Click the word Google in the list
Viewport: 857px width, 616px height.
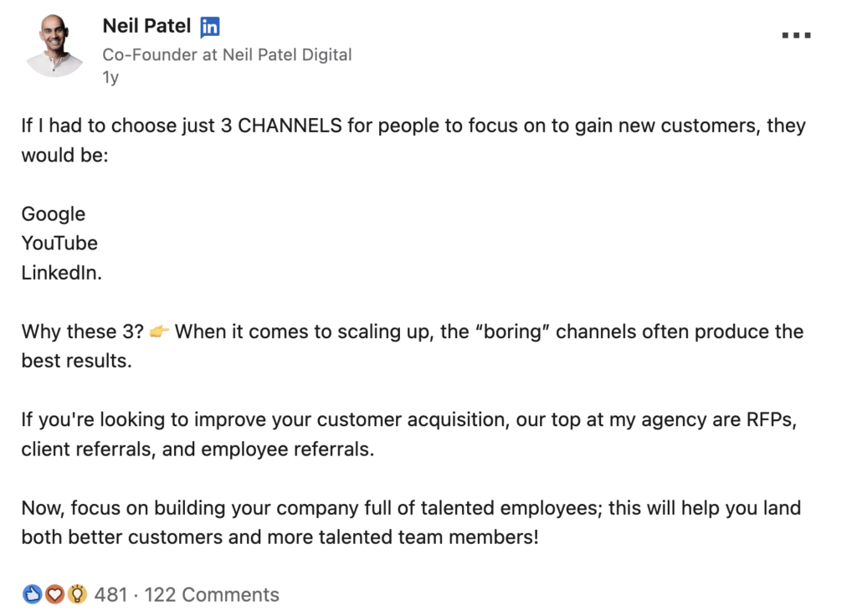[54, 214]
